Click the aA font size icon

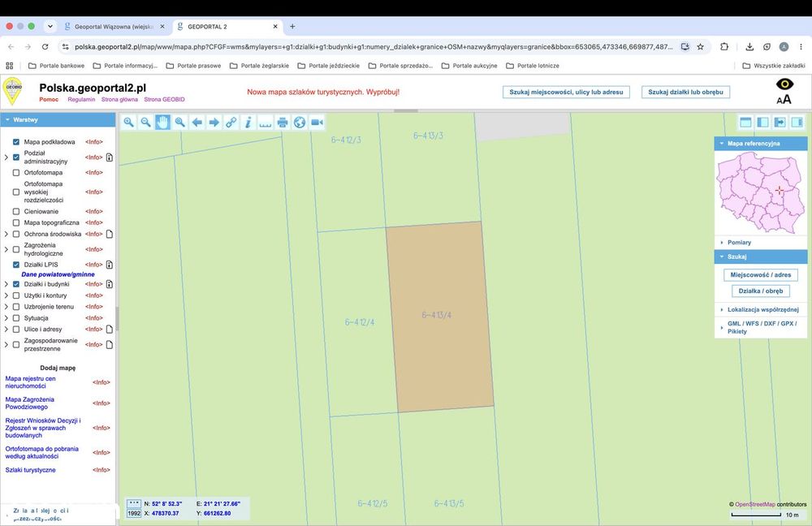click(784, 99)
